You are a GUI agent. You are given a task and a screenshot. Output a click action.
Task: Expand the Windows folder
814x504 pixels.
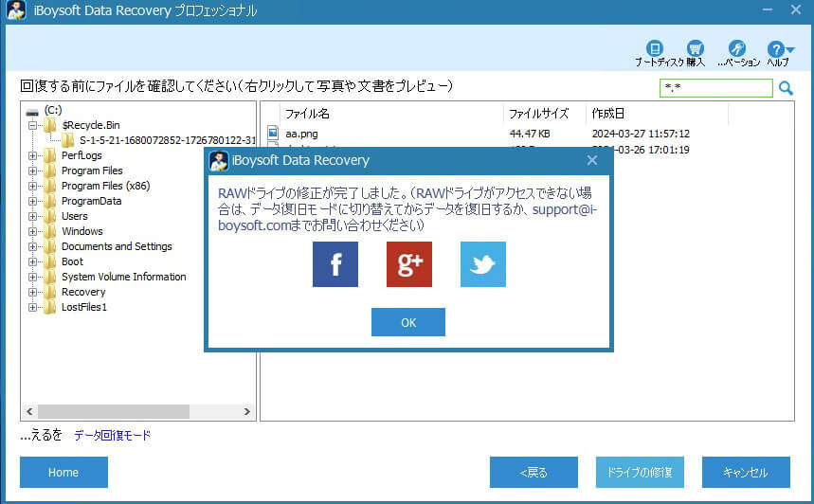33,231
